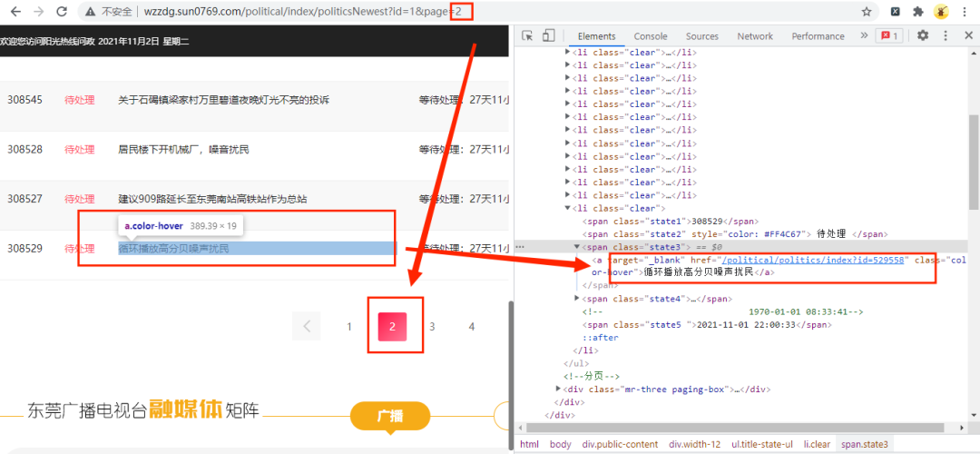
Task: Click the body breadcrumb
Action: (561, 444)
